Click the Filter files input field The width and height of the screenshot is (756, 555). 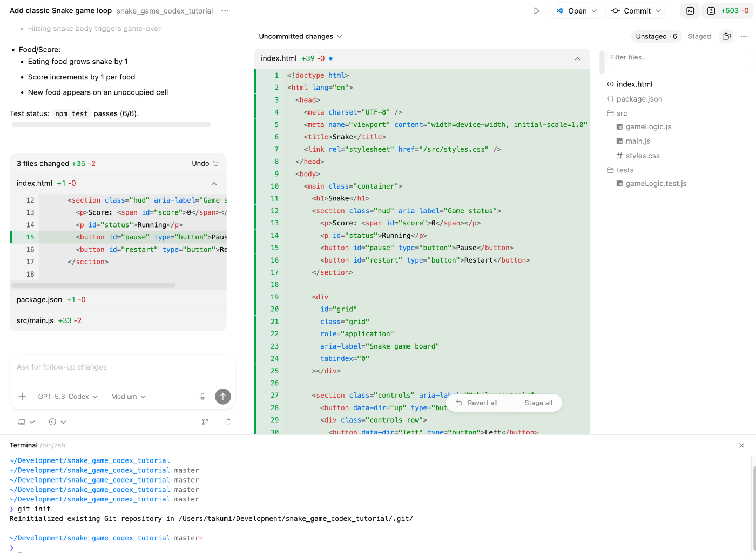point(679,57)
